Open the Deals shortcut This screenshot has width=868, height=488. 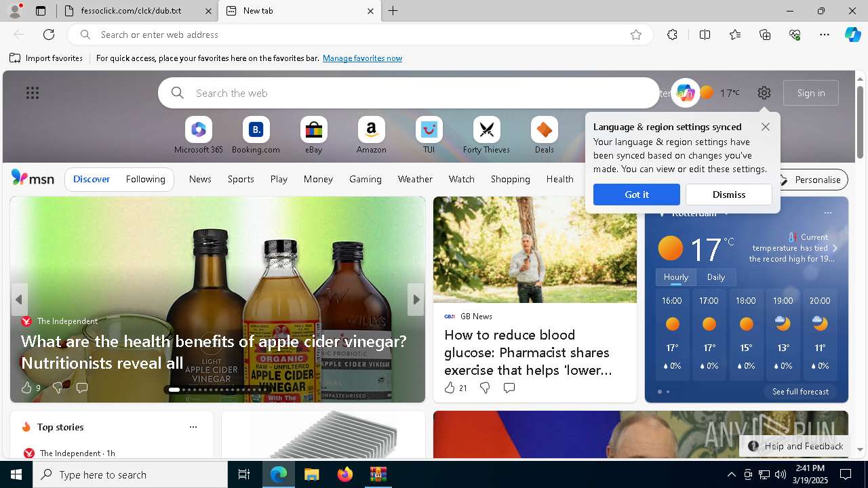pyautogui.click(x=544, y=136)
